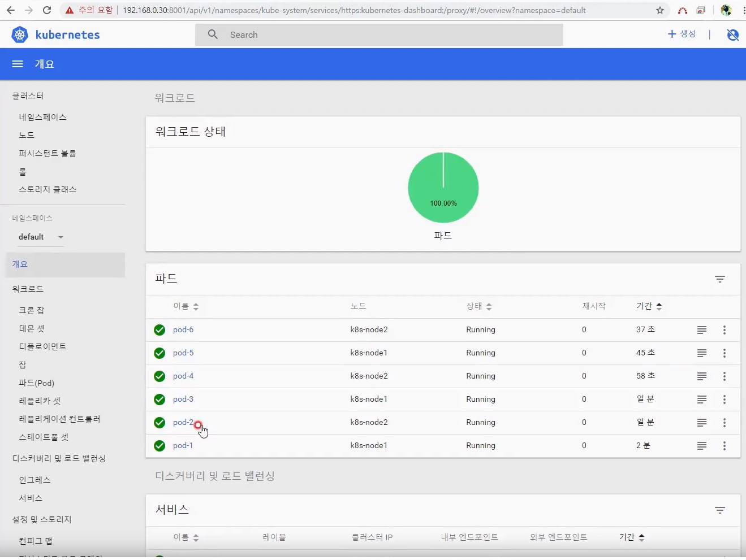Open 레플리카 셋 in sidebar
The height and width of the screenshot is (560, 746).
40,401
